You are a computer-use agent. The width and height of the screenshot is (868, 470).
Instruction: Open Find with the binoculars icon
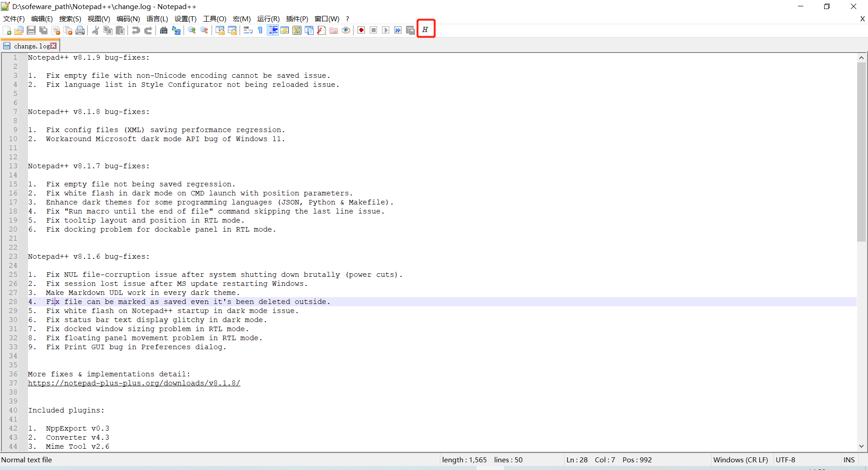click(164, 30)
